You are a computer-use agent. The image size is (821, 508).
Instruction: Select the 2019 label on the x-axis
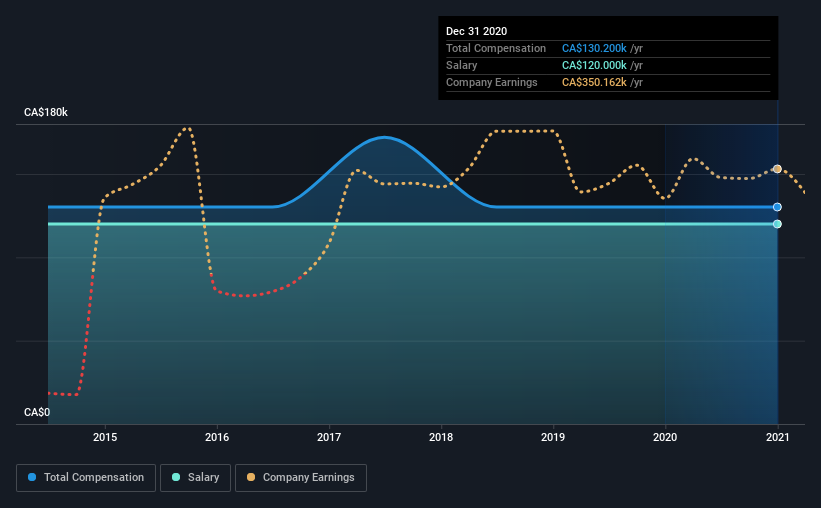(553, 437)
